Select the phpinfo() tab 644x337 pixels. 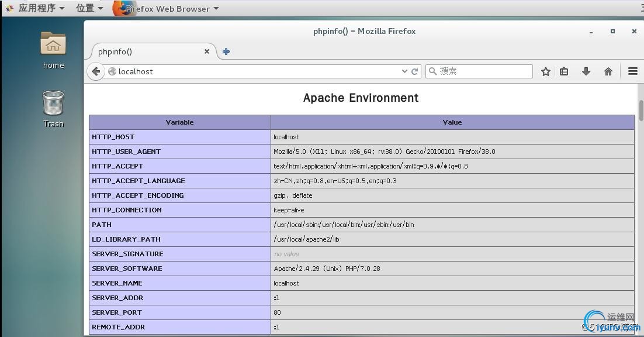tap(152, 51)
